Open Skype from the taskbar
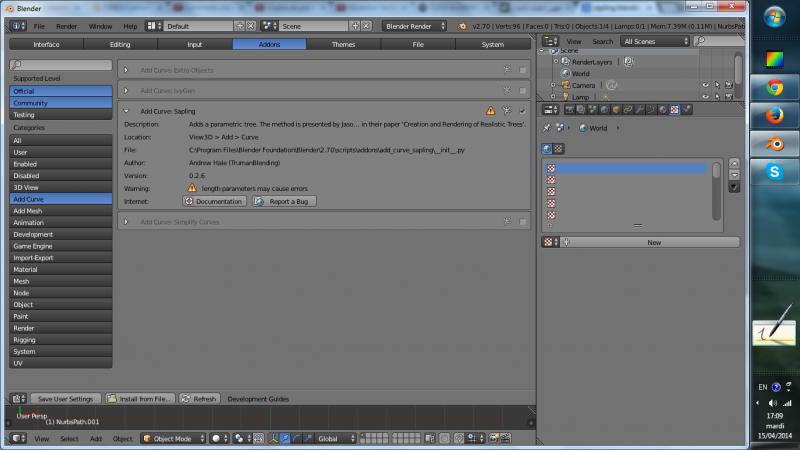 (x=774, y=172)
